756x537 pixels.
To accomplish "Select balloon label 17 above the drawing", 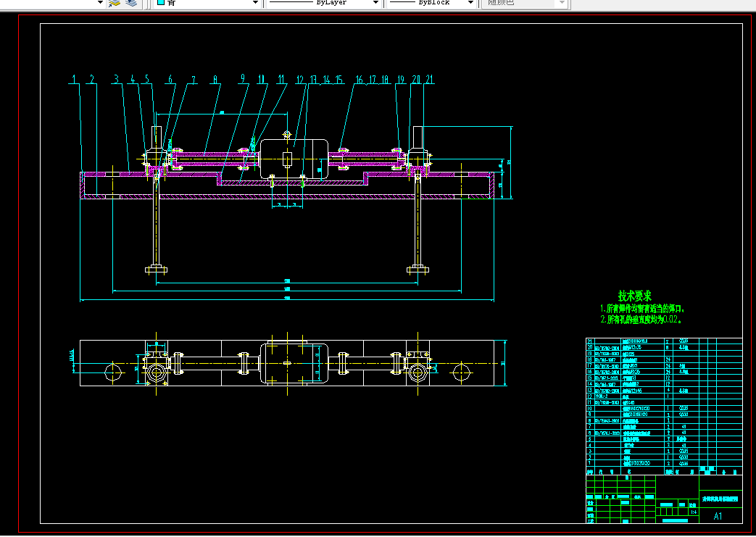I will coord(373,79).
